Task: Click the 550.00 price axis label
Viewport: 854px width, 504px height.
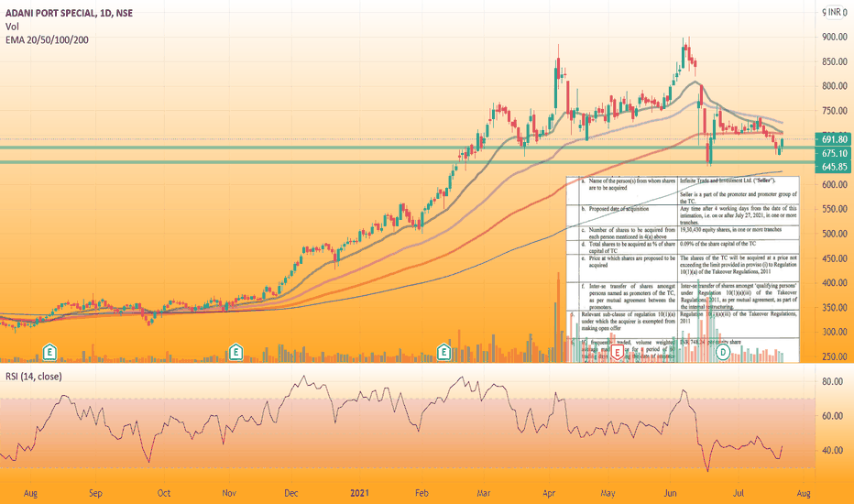Action: [835, 209]
